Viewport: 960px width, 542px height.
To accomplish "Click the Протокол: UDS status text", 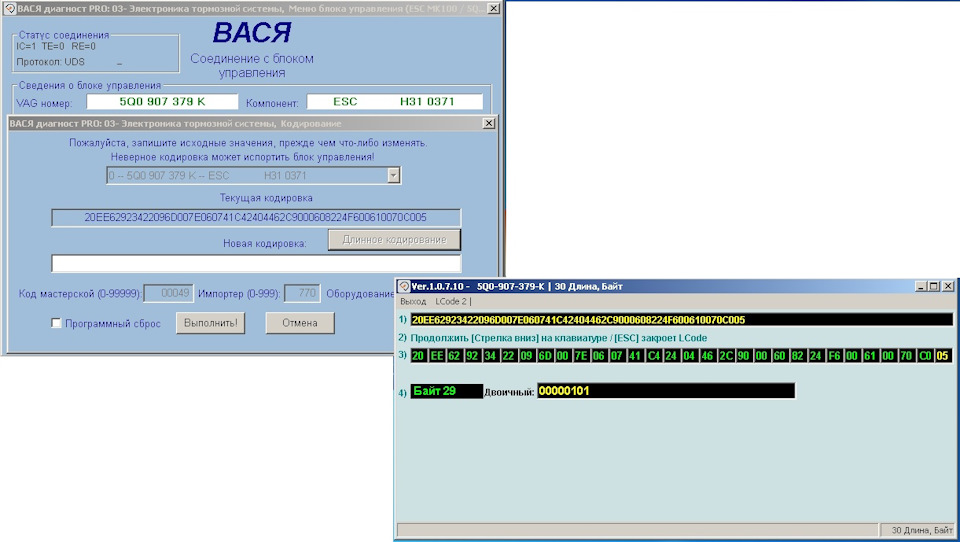I will pos(50,62).
